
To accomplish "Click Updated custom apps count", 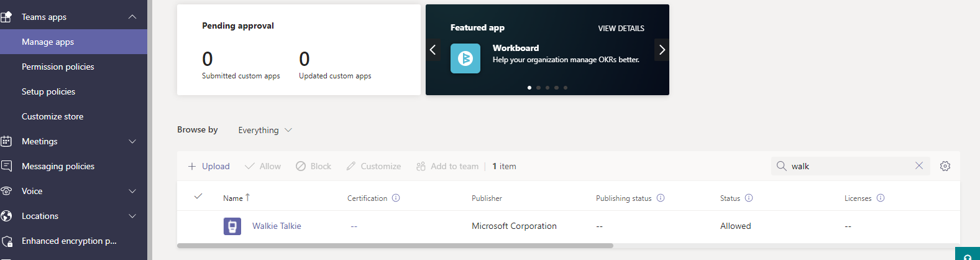I will tap(305, 59).
